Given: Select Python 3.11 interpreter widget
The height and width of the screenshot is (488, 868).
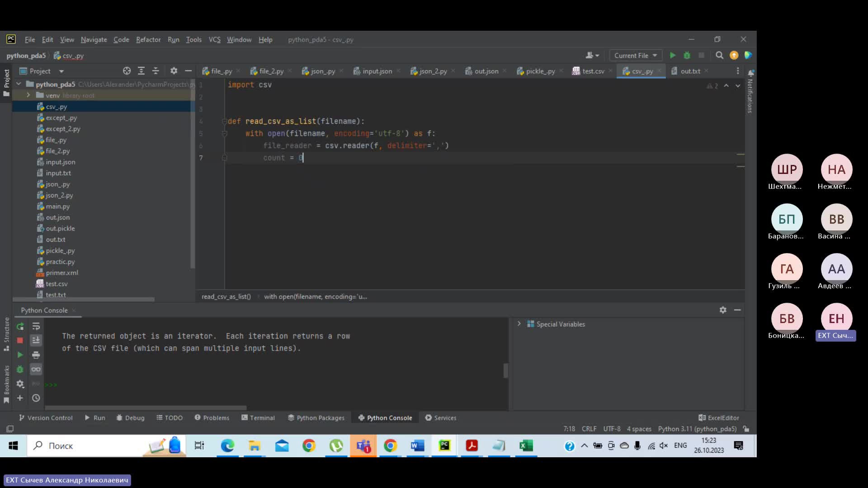Looking at the screenshot, I should tap(697, 429).
